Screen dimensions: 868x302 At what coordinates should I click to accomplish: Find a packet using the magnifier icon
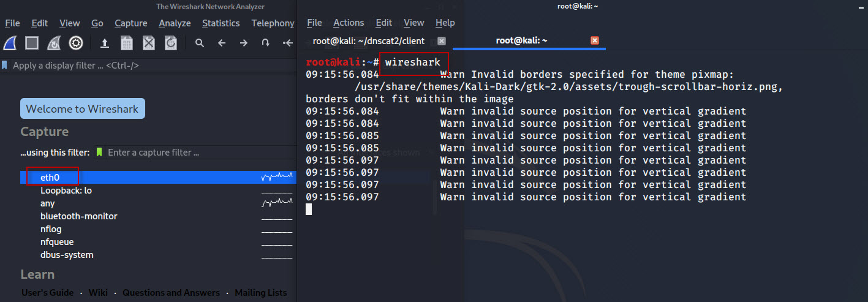(x=200, y=43)
